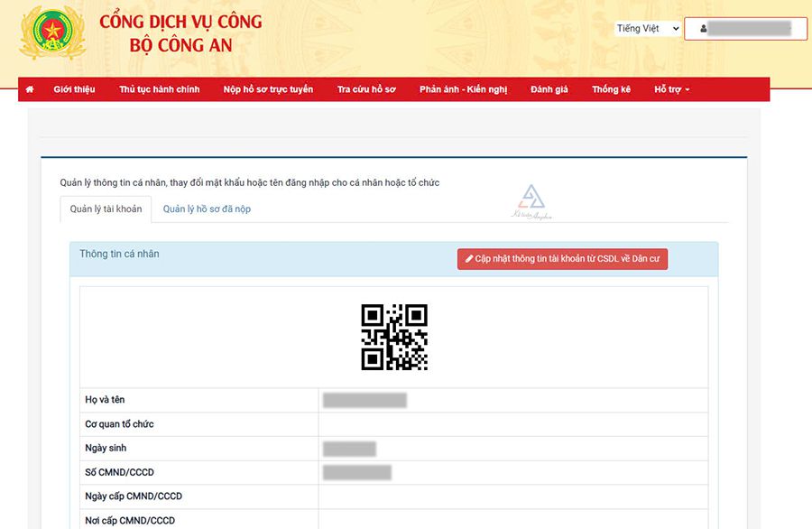Image resolution: width=812 pixels, height=529 pixels.
Task: Click the Bộ Công An emblem logo
Action: click(x=52, y=33)
